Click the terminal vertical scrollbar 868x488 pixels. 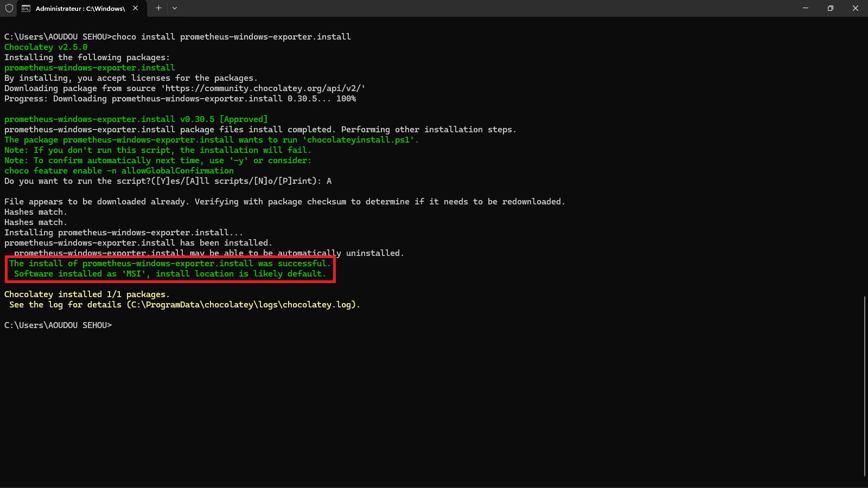pyautogui.click(x=864, y=386)
